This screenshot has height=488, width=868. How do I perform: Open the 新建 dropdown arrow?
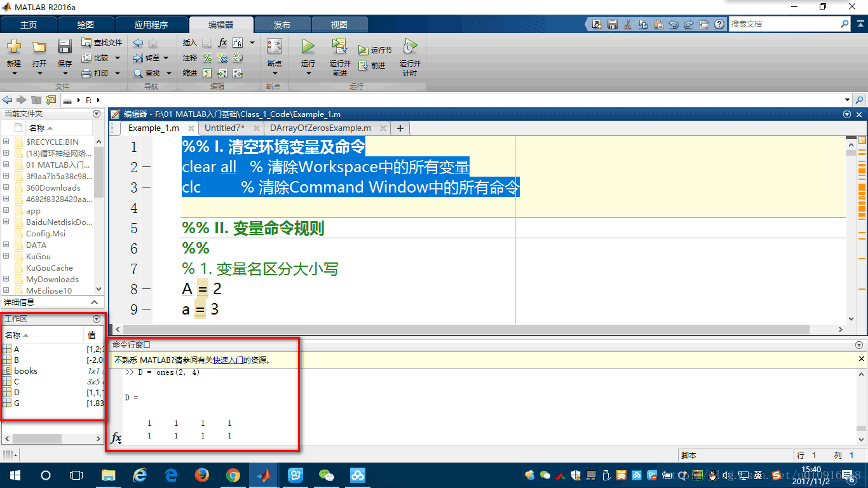[14, 73]
